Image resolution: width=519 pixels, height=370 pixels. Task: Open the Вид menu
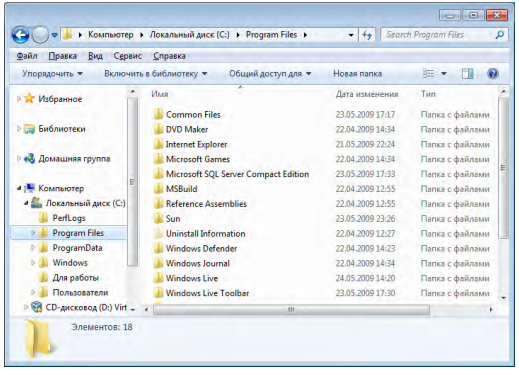(95, 56)
